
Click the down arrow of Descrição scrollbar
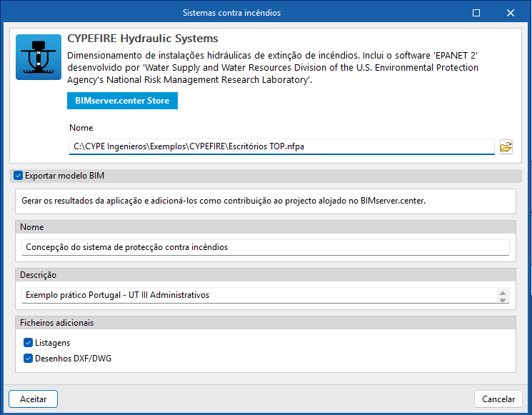coord(503,299)
